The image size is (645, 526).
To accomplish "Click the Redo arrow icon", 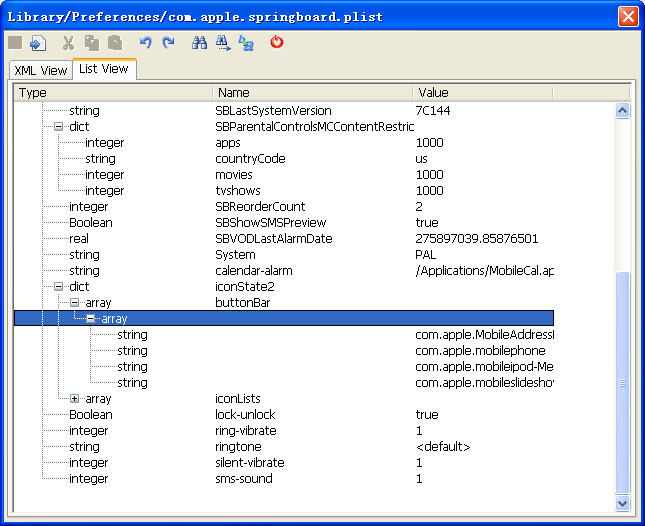I will click(168, 42).
